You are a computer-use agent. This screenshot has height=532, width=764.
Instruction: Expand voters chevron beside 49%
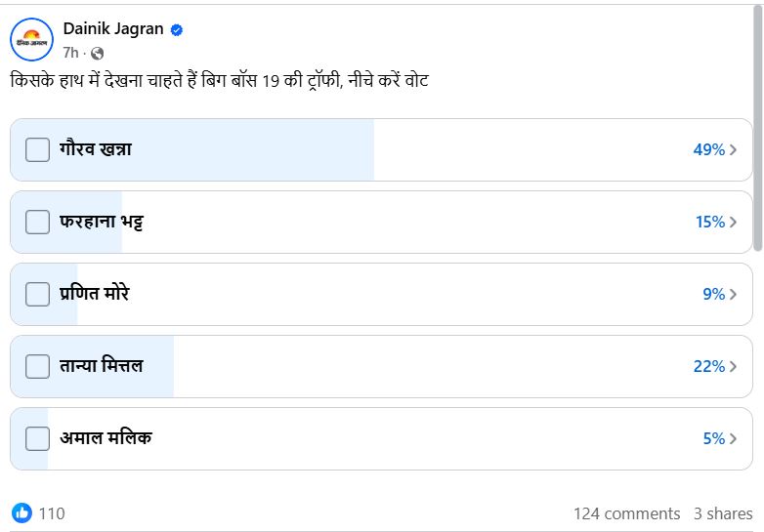click(x=734, y=150)
